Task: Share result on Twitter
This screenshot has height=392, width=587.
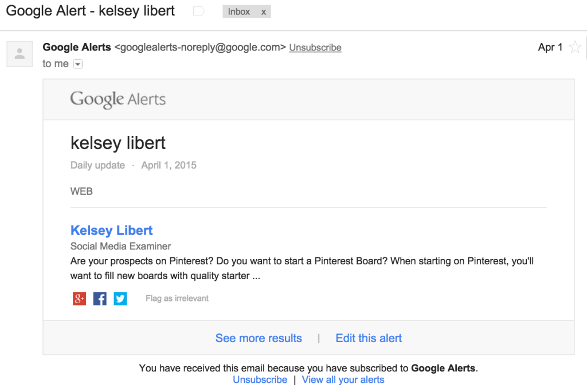Action: (120, 299)
